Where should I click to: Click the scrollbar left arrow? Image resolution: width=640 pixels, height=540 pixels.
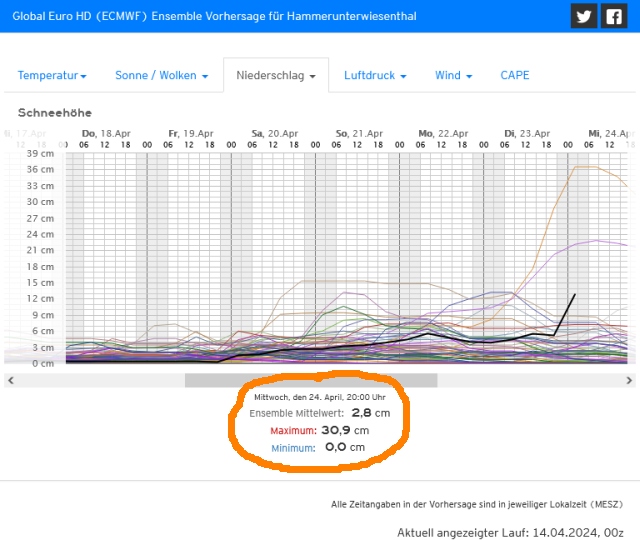[x=9, y=380]
